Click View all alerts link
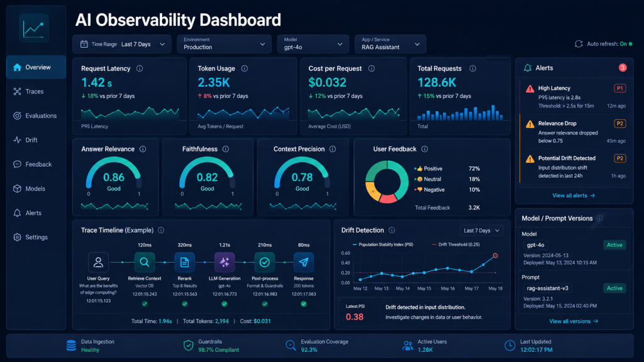Viewport: 644px width, 362px height. [574, 196]
